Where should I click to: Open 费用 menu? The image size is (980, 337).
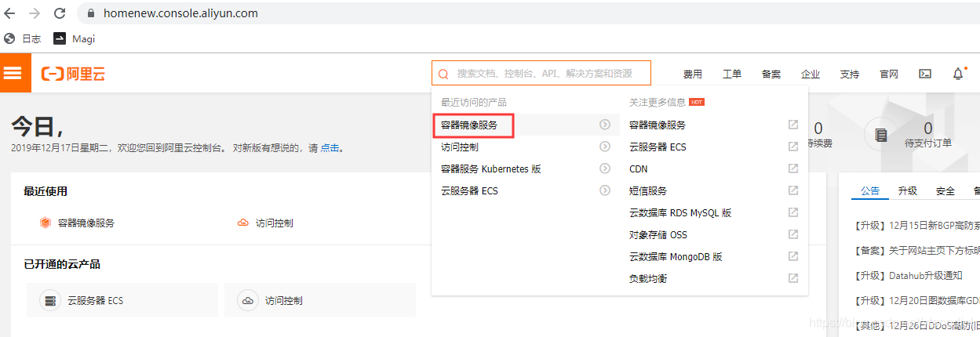pos(692,74)
